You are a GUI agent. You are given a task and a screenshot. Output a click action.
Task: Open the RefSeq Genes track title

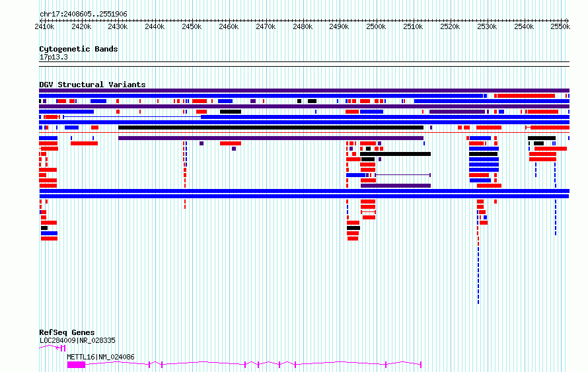coord(67,332)
